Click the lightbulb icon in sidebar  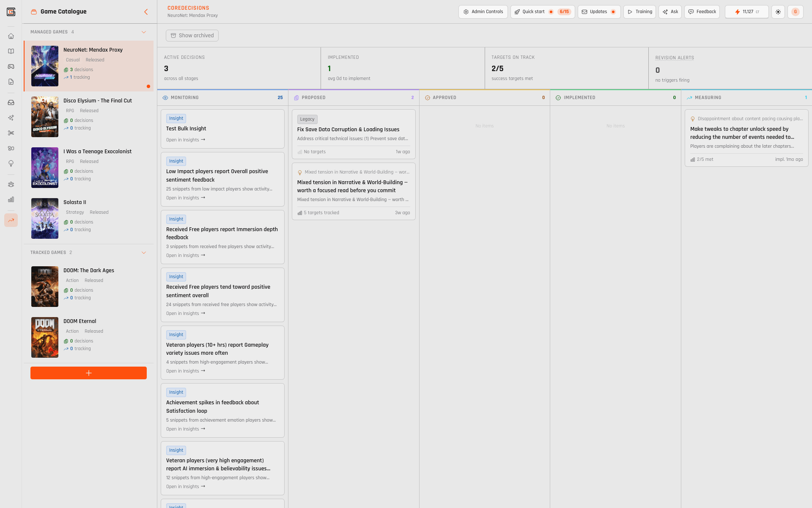point(11,163)
